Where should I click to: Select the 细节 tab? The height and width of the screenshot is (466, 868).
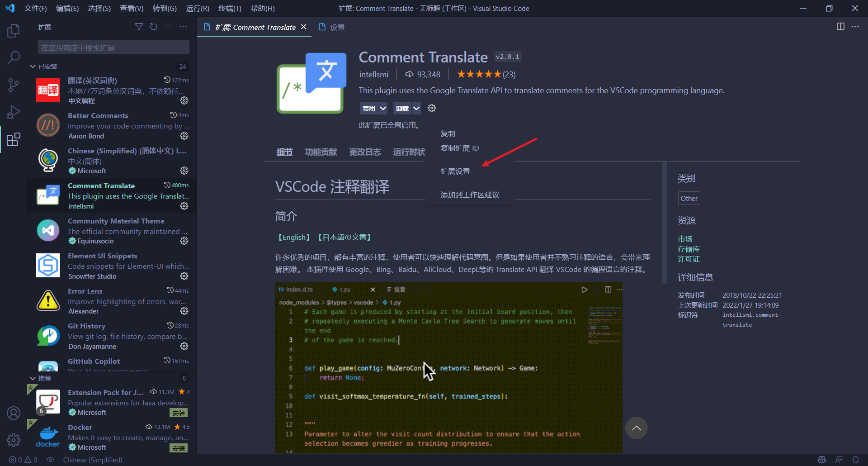pos(284,152)
